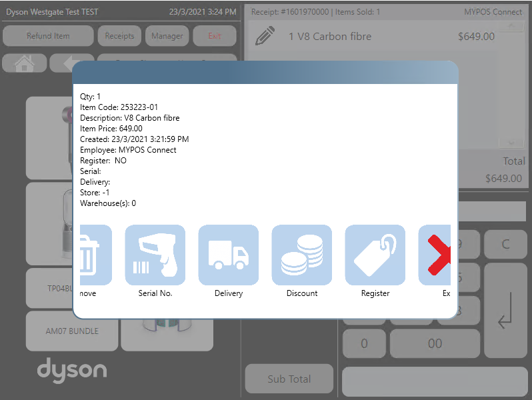This screenshot has height=400, width=532.
Task: Open the Manager menu button
Action: tap(167, 35)
